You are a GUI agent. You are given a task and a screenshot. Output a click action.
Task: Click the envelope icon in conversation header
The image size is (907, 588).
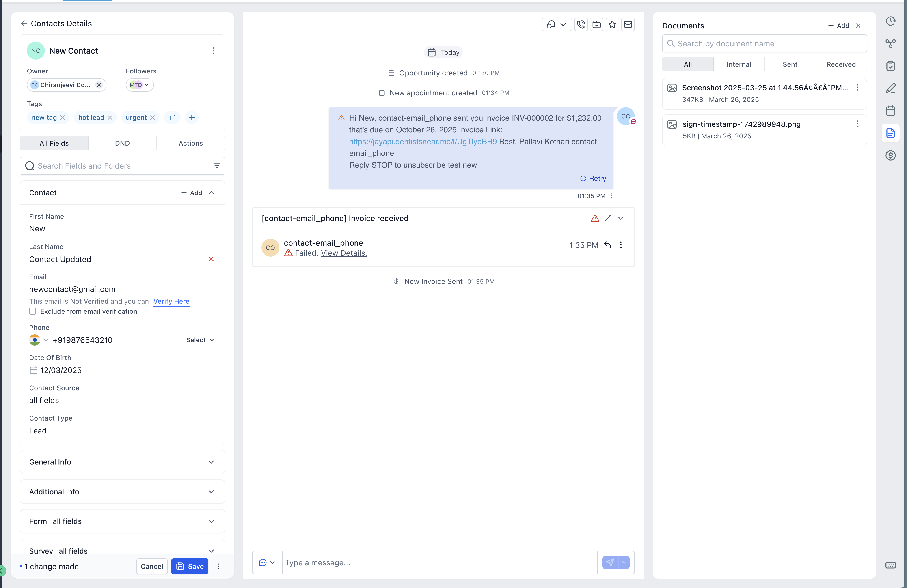[x=628, y=25]
